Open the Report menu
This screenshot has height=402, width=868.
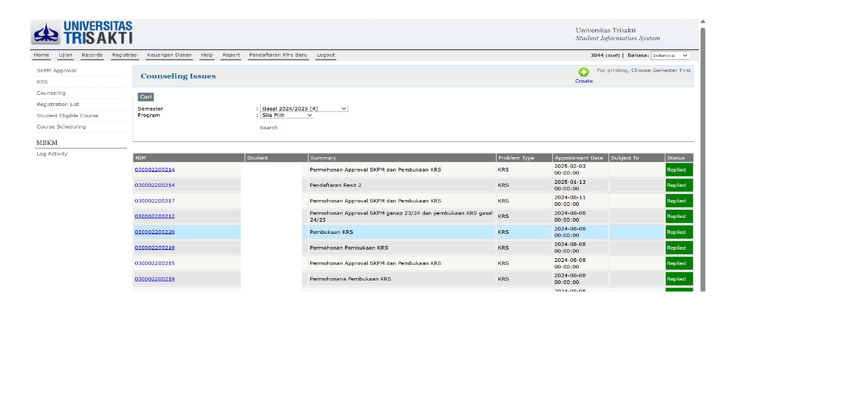[x=231, y=55]
